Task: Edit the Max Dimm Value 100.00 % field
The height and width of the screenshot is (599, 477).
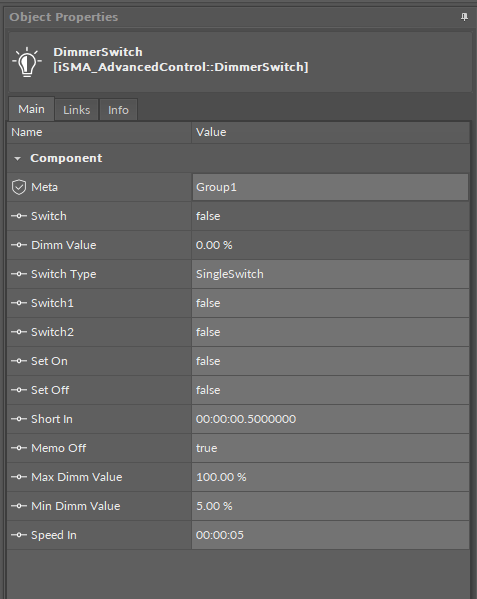Action: [x=330, y=477]
